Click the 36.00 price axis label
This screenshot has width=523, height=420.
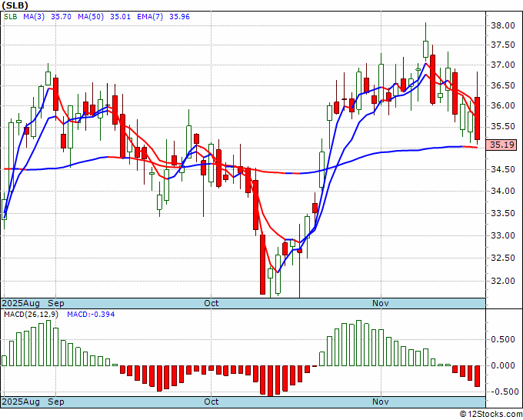point(503,105)
